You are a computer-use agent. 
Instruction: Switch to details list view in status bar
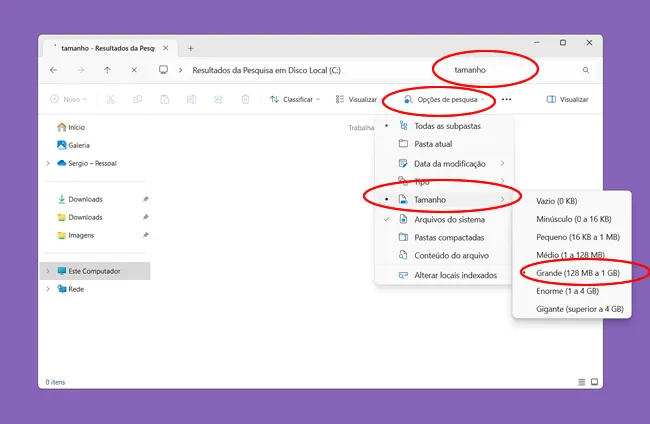coord(581,382)
